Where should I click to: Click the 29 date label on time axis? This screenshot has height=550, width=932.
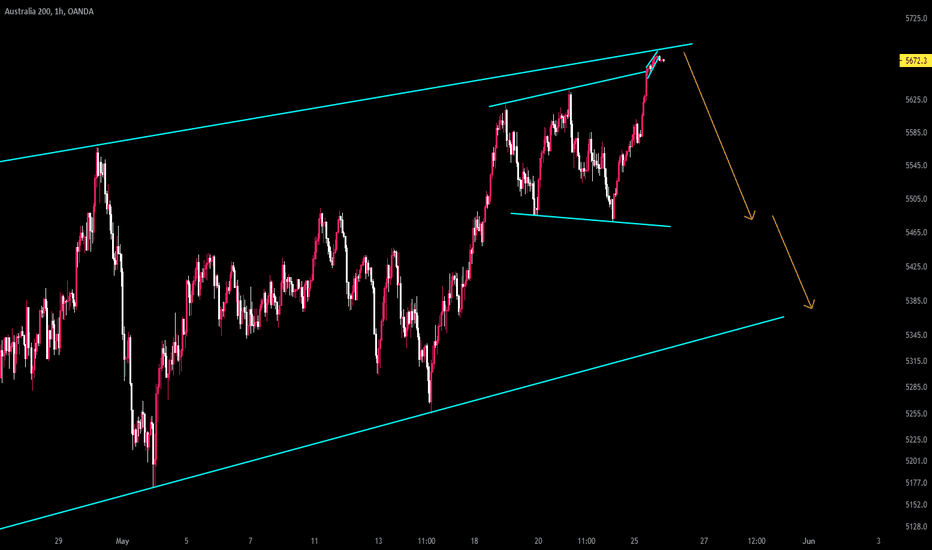pos(58,541)
